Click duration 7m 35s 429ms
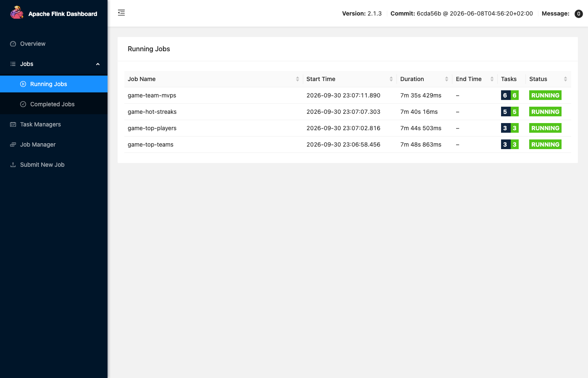 [x=421, y=95]
